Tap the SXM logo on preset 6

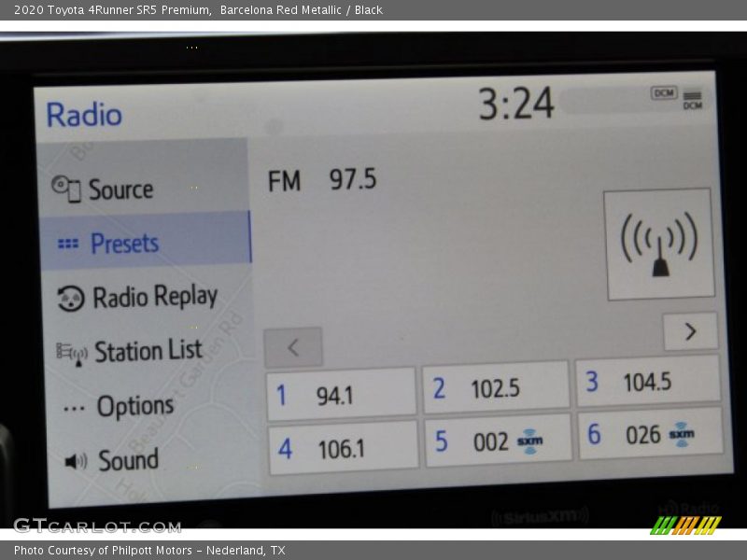click(682, 434)
